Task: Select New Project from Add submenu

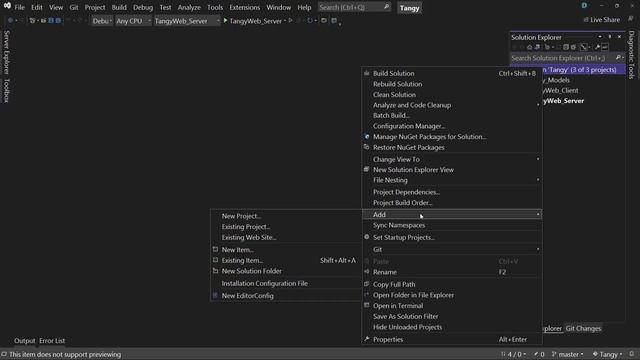Action: pos(286,216)
